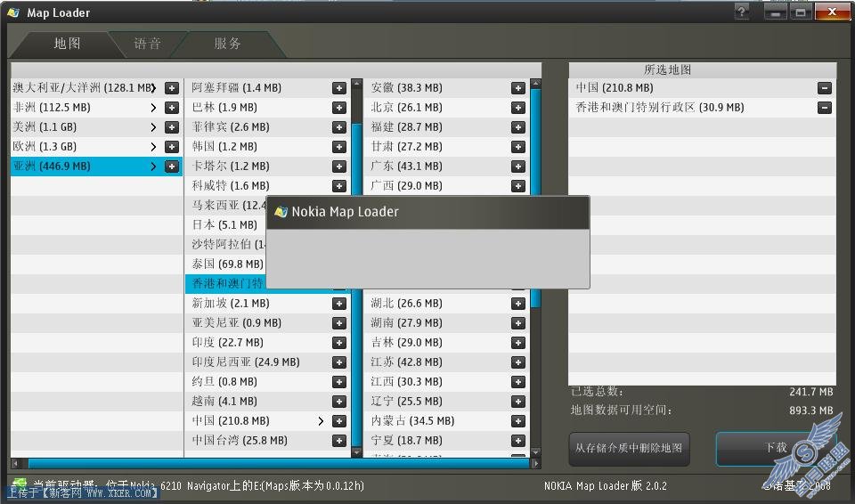This screenshot has width=855, height=504.
Task: Switch to the 地图 tab
Action: (67, 44)
